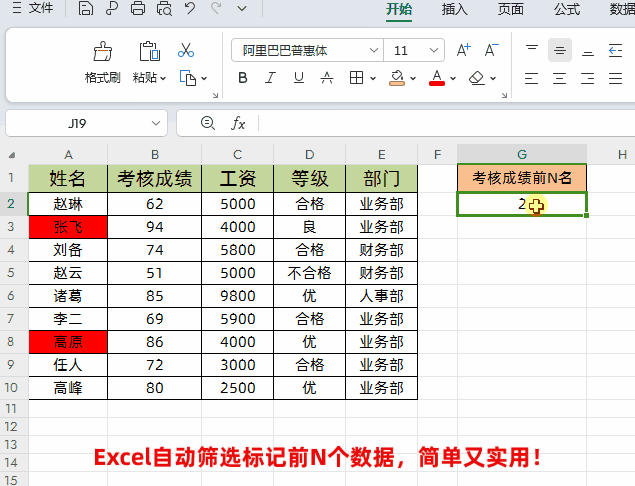The image size is (635, 486).
Task: Click the cut scissors icon
Action: click(x=186, y=50)
